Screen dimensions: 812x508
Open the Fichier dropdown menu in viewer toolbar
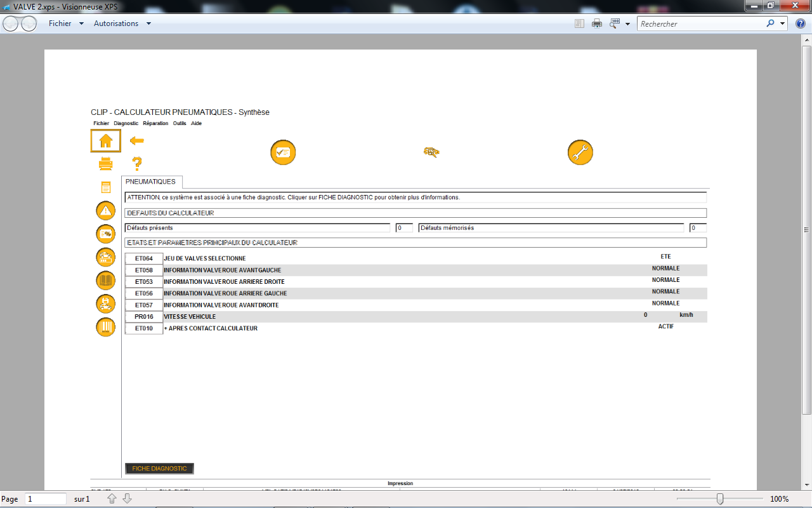tap(66, 23)
